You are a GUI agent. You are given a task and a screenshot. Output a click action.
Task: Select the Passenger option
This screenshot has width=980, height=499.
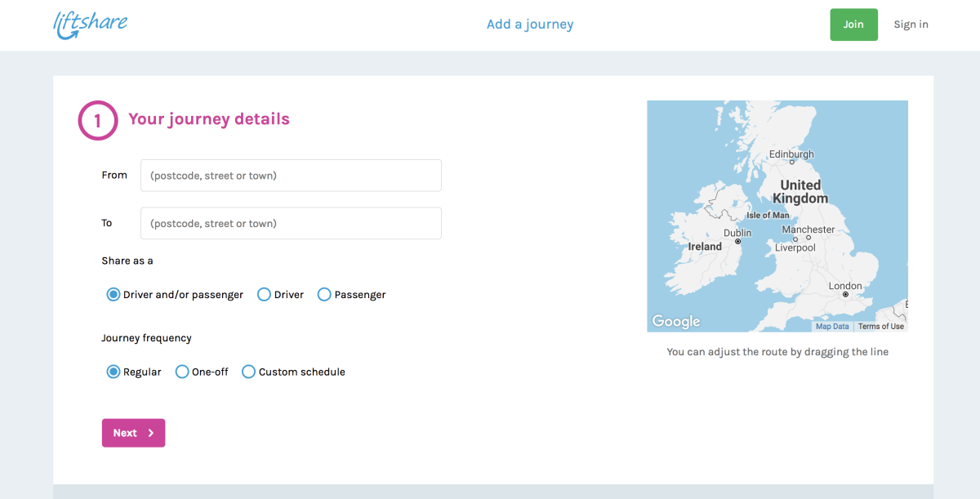tap(323, 294)
